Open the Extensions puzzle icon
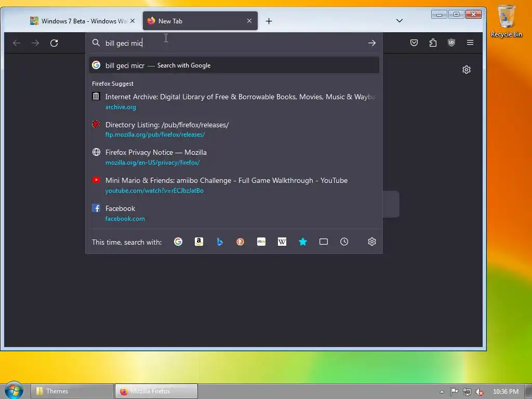 433,43
